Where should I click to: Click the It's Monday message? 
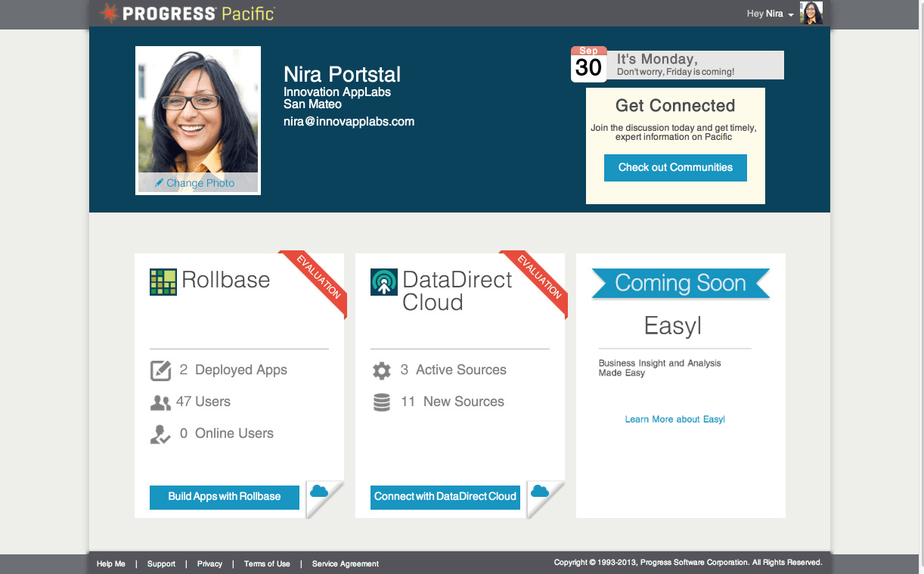pos(657,59)
